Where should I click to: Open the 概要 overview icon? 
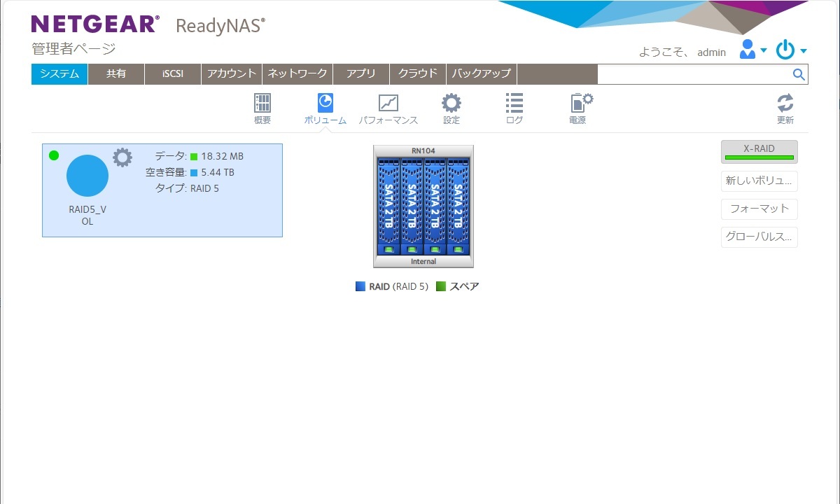(262, 104)
